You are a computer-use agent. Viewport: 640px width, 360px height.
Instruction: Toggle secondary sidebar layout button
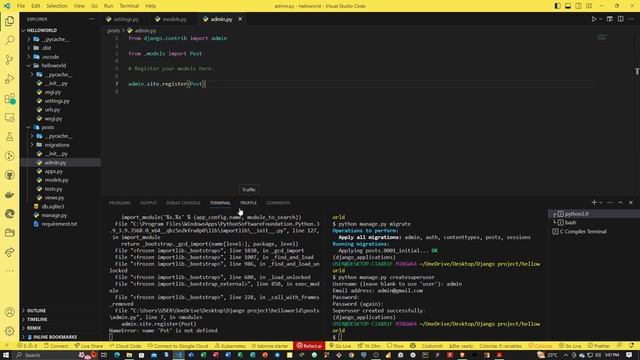tap(578, 6)
